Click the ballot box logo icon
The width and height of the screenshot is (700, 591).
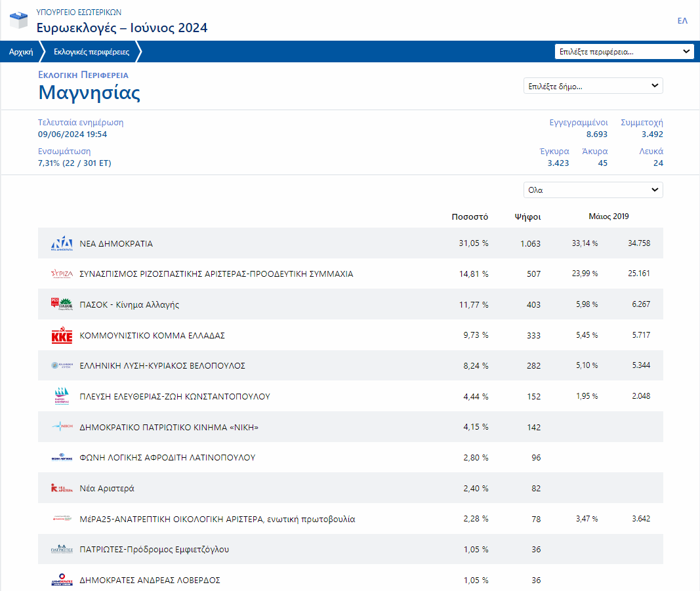(19, 20)
